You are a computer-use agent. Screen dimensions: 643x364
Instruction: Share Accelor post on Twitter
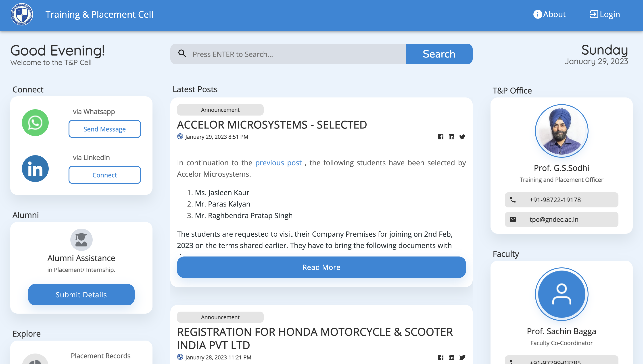462,137
